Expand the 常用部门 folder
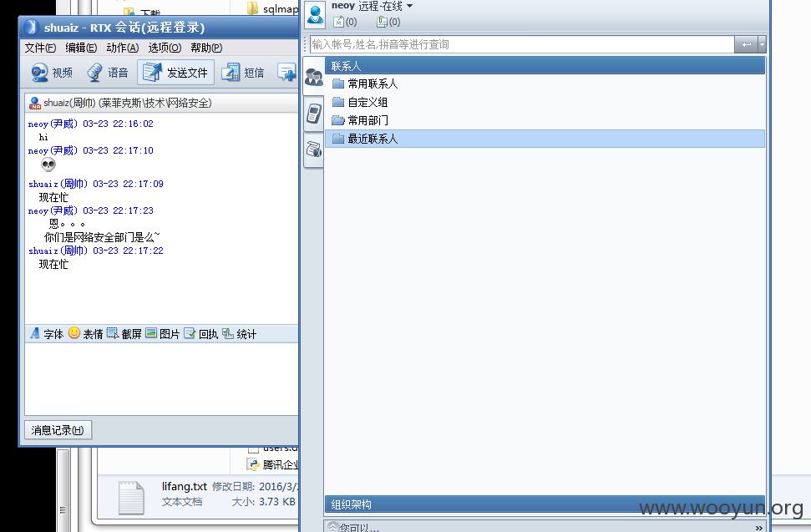 coord(545,120)
